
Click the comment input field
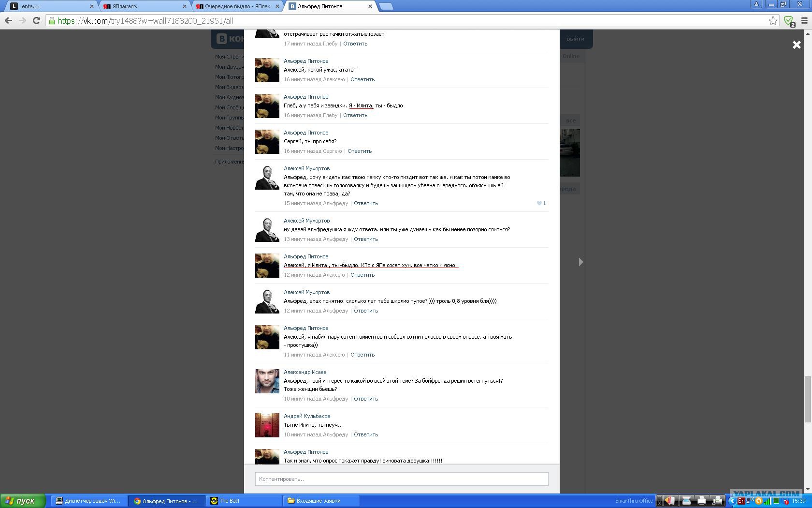pyautogui.click(x=402, y=479)
